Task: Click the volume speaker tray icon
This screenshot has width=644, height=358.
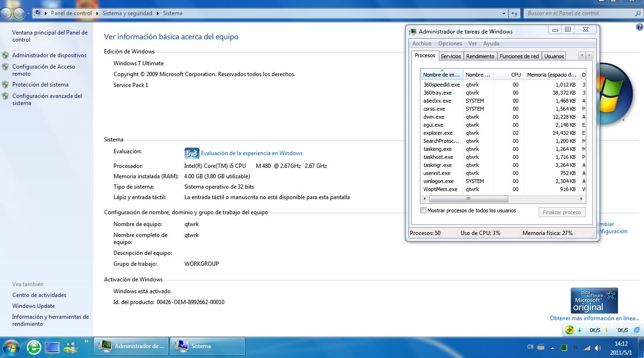Action: pyautogui.click(x=598, y=348)
